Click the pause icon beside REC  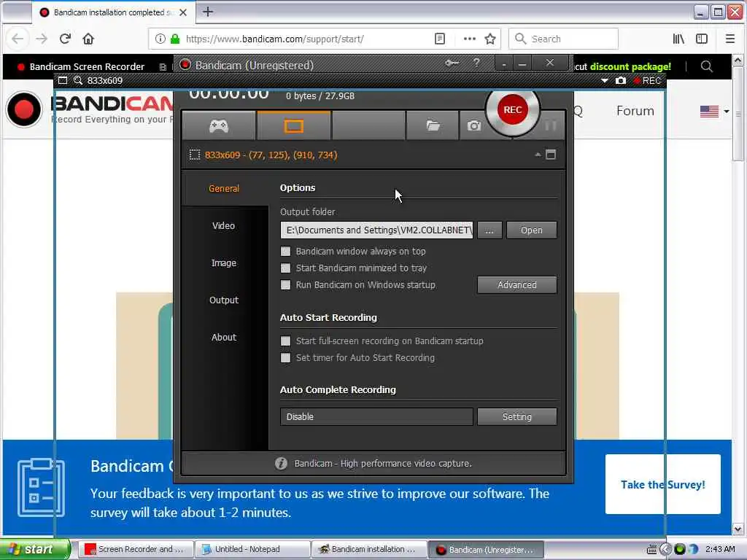tap(551, 125)
